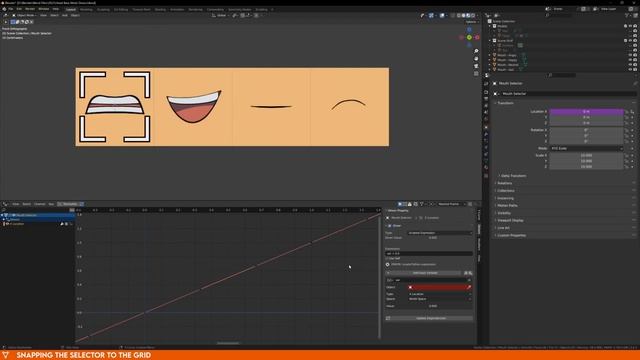Image resolution: width=640 pixels, height=360 pixels.
Task: Expand the Delta Transform panel
Action: pos(513,176)
